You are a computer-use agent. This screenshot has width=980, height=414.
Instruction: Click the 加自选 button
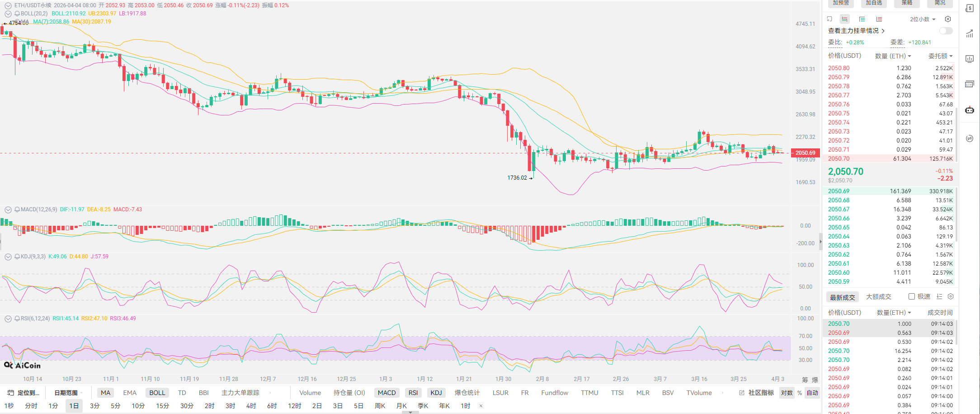coord(874,3)
